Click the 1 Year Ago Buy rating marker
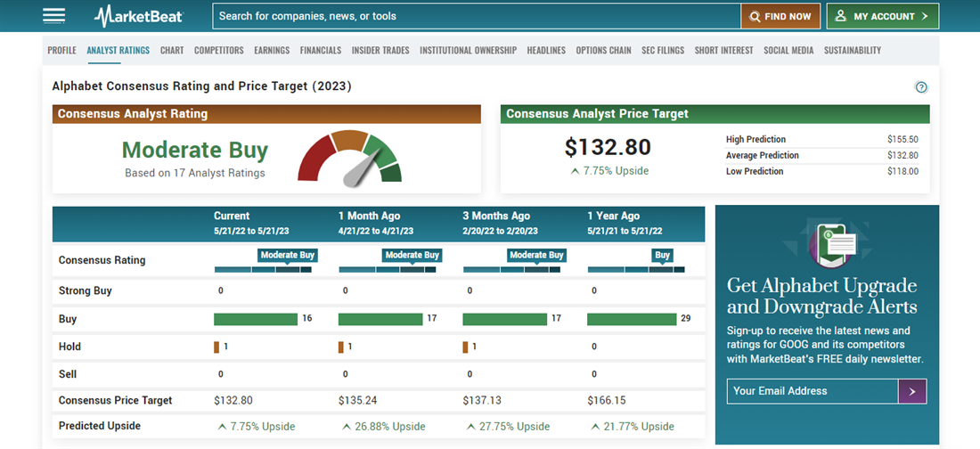980x449 pixels. coord(662,256)
